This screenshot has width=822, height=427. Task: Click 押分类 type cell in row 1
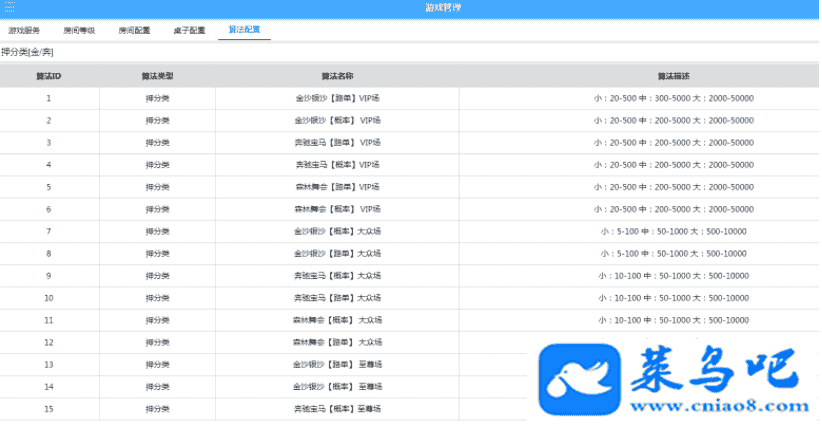point(157,98)
